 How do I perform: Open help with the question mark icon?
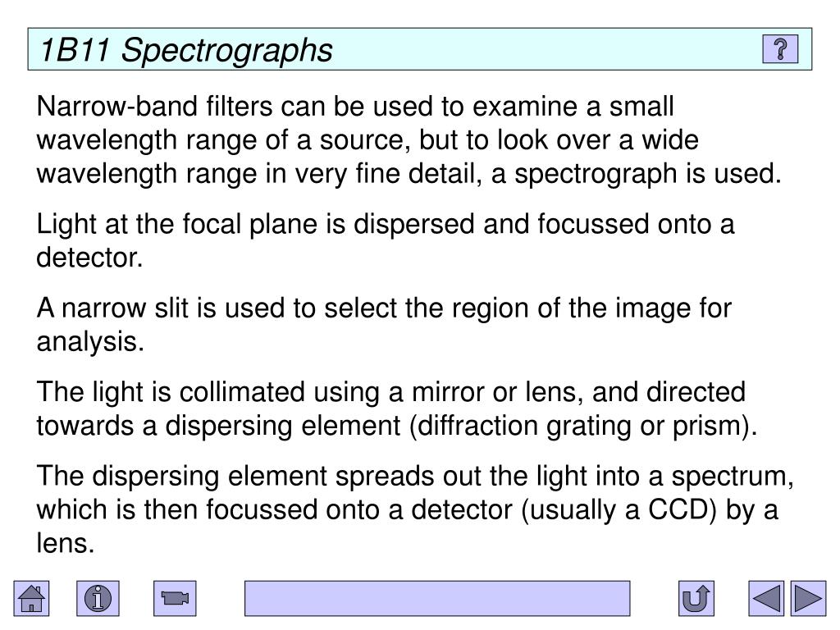(780, 49)
